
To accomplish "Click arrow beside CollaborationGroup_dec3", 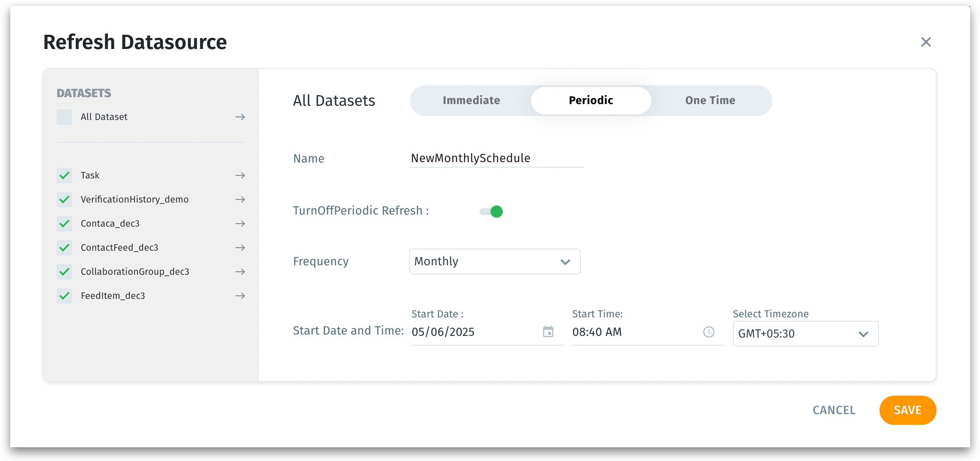I will 240,272.
